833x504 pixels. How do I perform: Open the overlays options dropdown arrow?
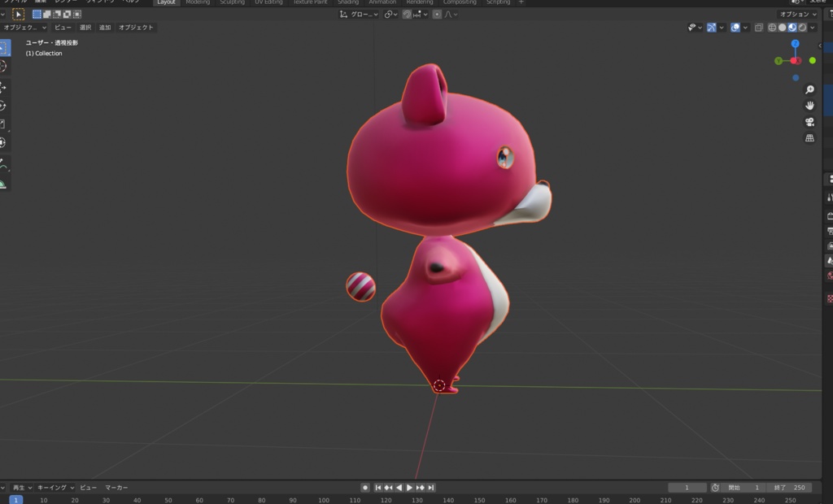[745, 28]
